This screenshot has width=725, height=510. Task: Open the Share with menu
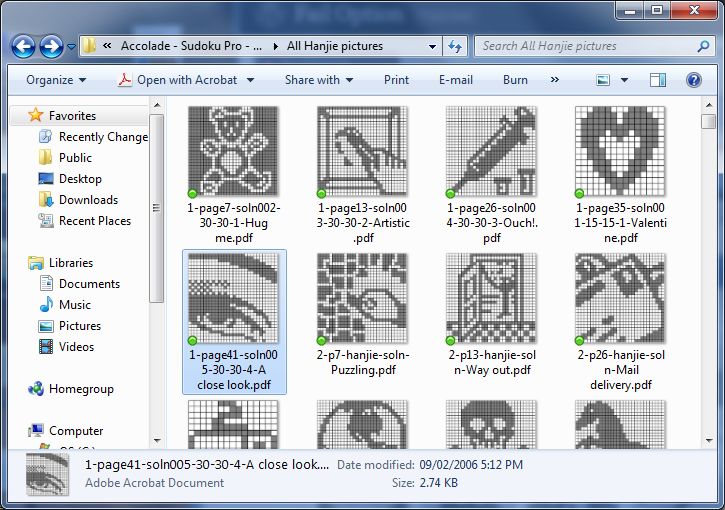click(x=319, y=80)
